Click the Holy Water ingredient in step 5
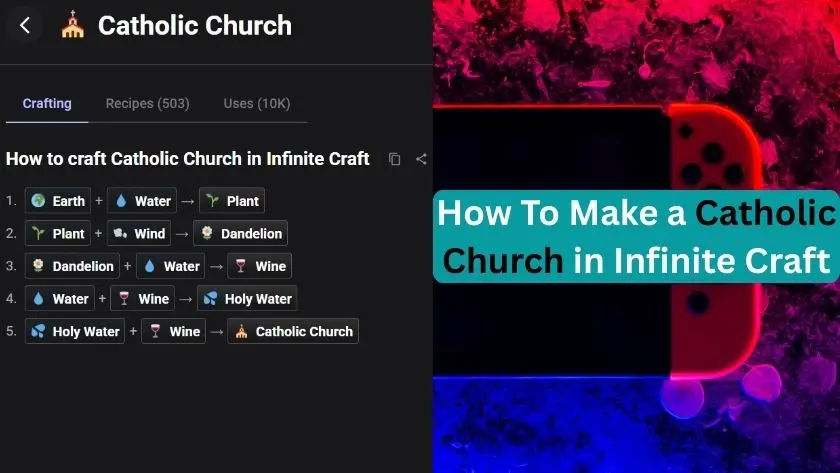Viewport: 840px width, 473px height. (x=75, y=332)
